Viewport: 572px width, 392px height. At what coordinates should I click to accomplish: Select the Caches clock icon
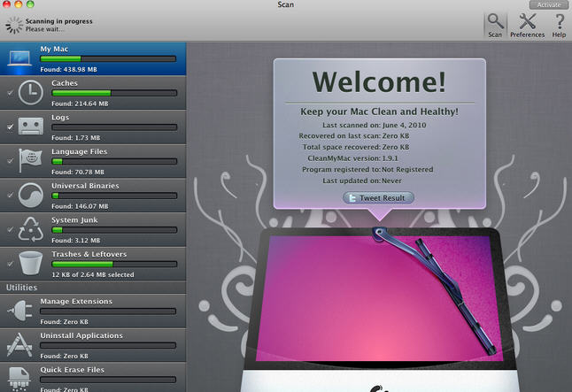tap(32, 92)
